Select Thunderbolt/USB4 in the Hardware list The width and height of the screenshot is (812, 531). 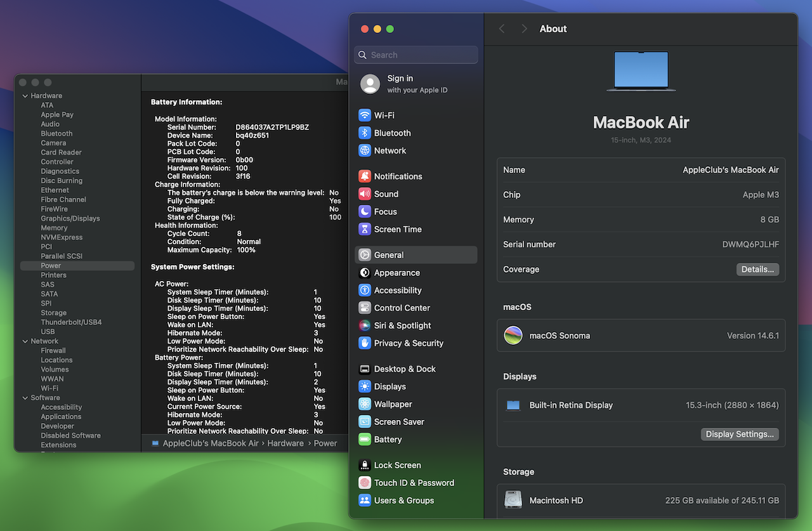pyautogui.click(x=71, y=322)
